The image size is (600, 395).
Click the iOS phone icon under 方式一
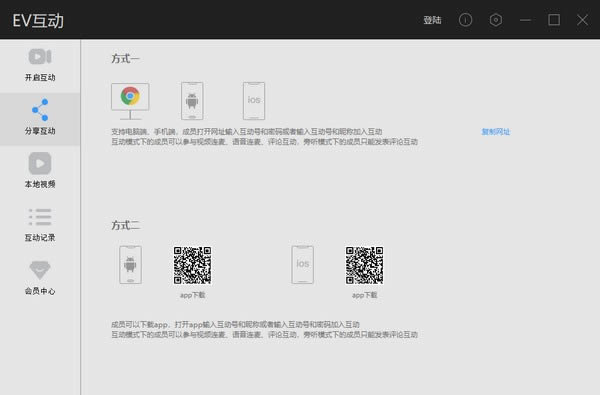coord(254,101)
